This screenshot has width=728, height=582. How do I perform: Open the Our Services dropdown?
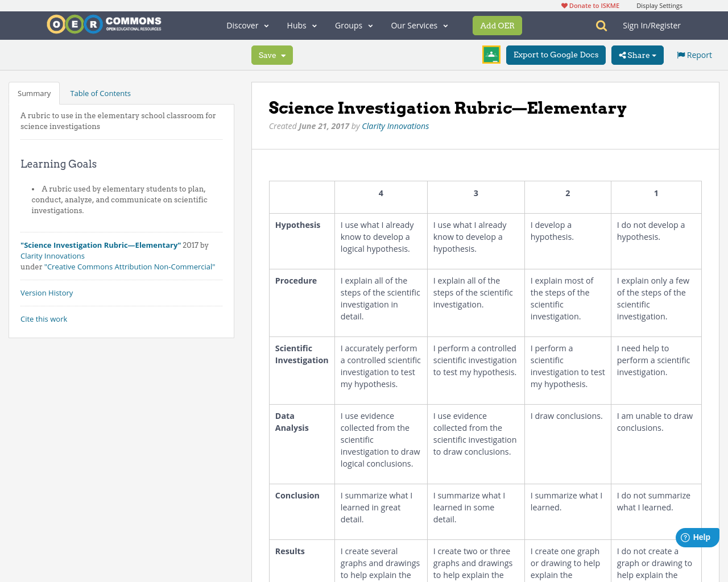(418, 25)
